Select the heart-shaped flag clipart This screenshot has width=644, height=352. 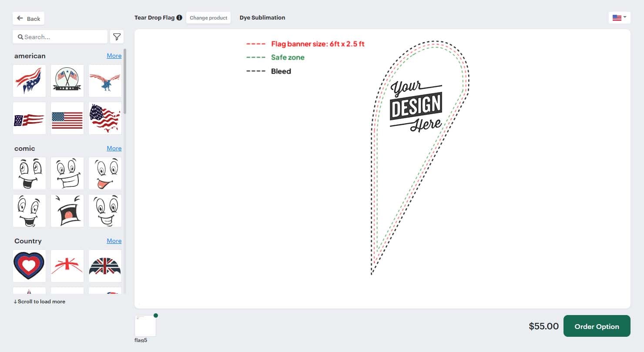29,266
